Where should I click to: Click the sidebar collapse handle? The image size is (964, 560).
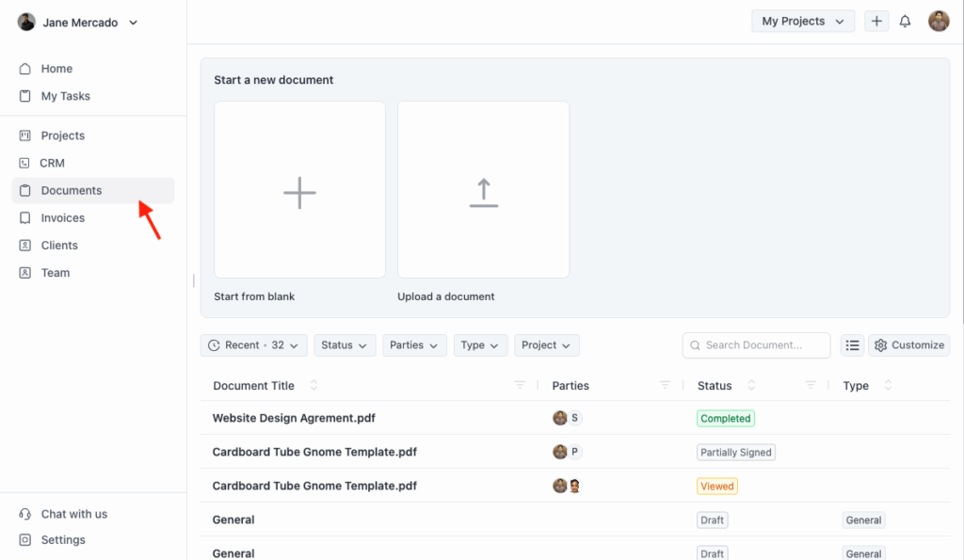click(194, 280)
